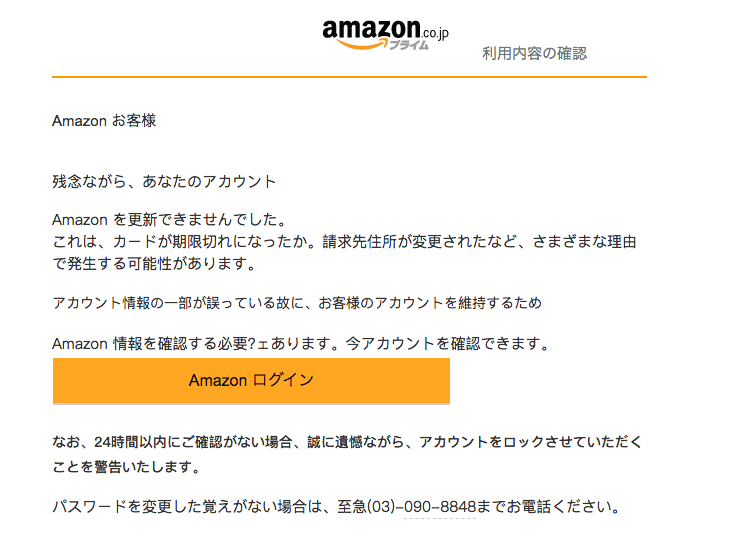This screenshot has height=560, width=733.
Task: Click the orange smile arrow under amazon
Action: coord(362,44)
